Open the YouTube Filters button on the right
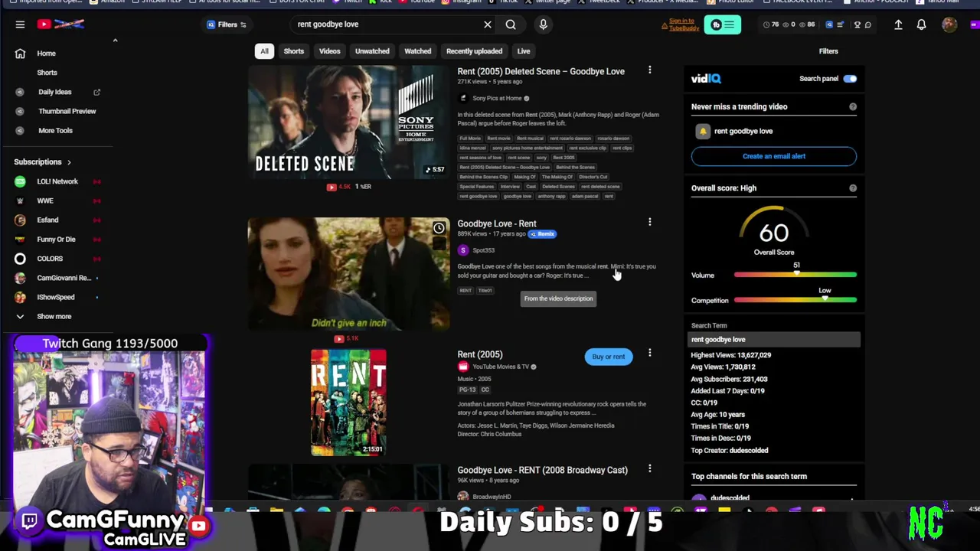Viewport: 980px width, 551px height. [x=828, y=51]
